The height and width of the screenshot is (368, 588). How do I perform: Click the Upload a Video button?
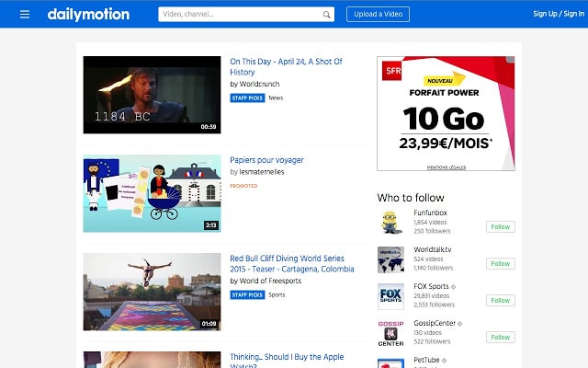point(378,15)
